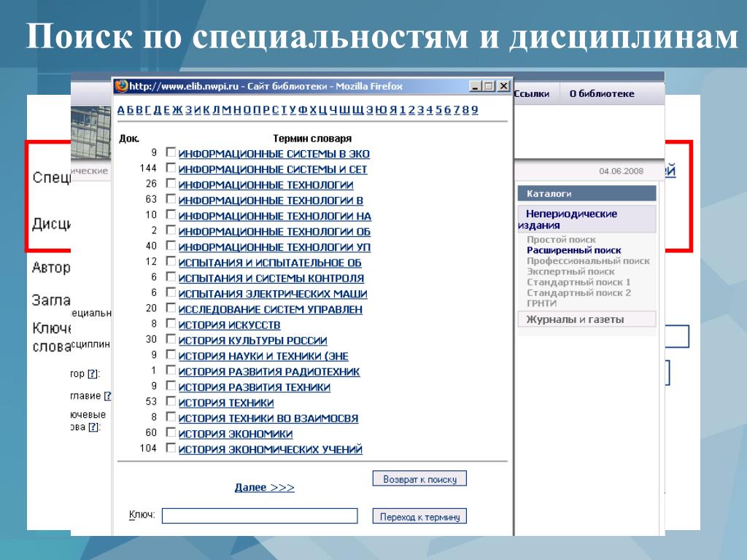Open ИСТОРИЯ РАЗВИТИЯ РАДИОТЕХНИК link
Screen dimensions: 747x560
[x=269, y=372]
